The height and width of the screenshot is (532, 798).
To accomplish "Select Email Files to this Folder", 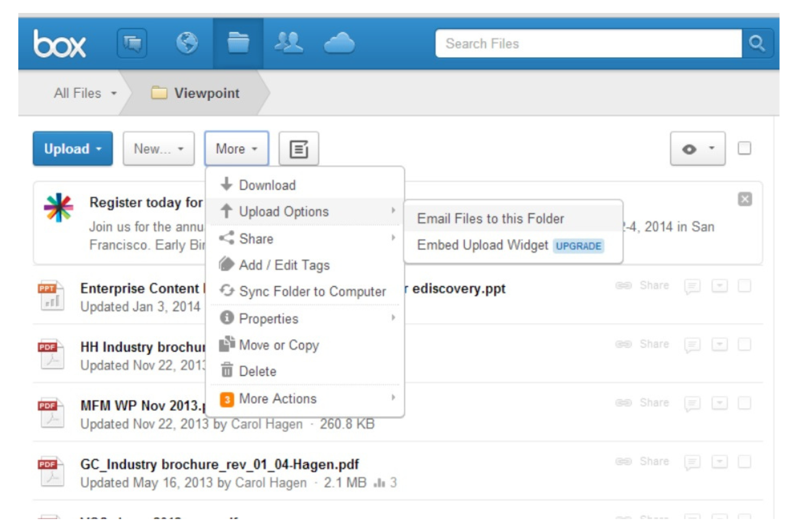I will coord(490,219).
